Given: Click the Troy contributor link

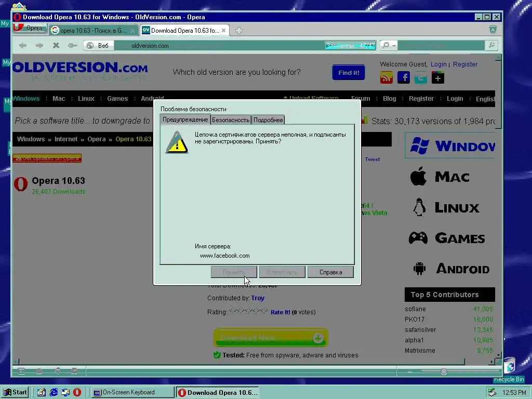Looking at the screenshot, I should tap(258, 298).
